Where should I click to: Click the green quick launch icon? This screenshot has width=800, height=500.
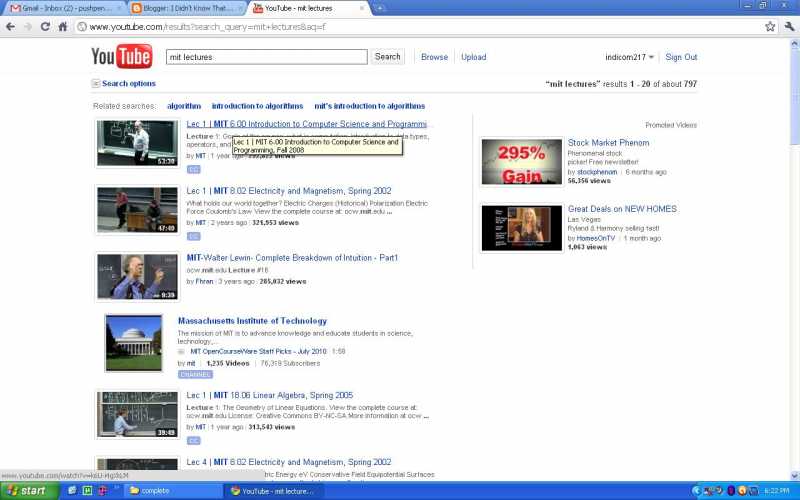87,491
